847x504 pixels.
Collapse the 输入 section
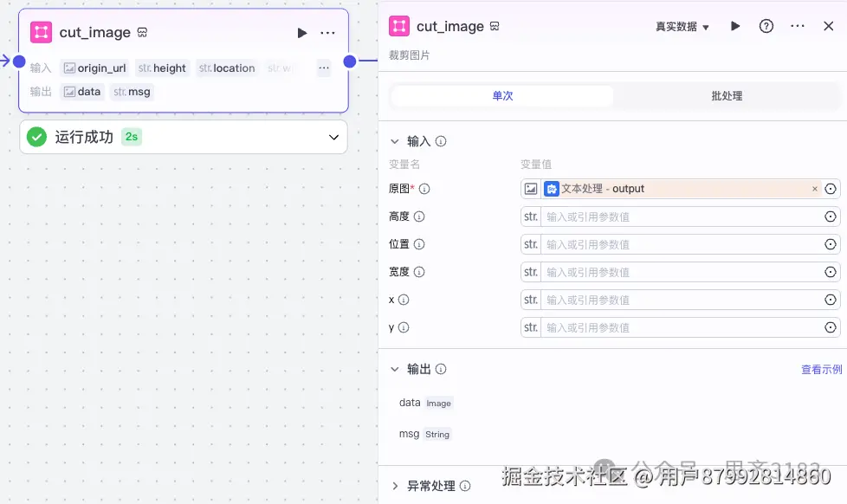tap(395, 141)
